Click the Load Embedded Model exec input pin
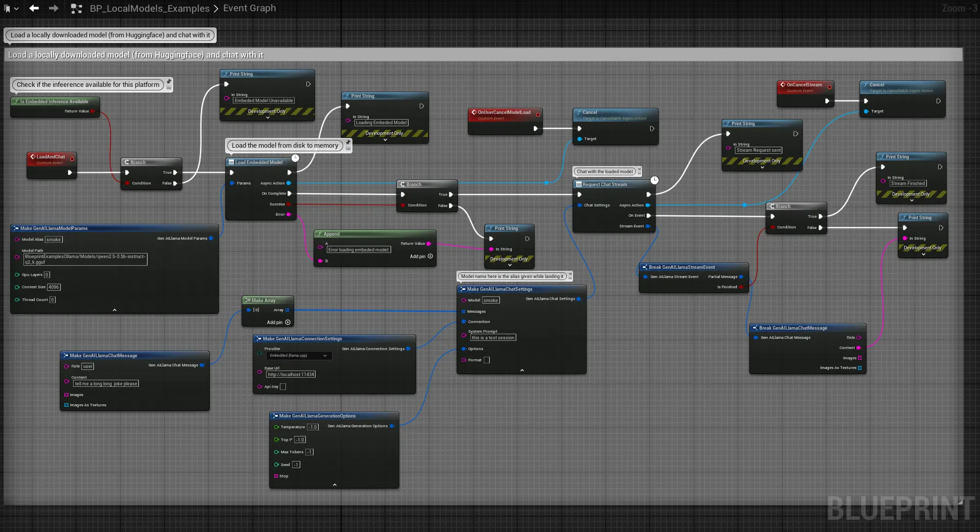Screen dimensions: 980x532 pos(232,173)
